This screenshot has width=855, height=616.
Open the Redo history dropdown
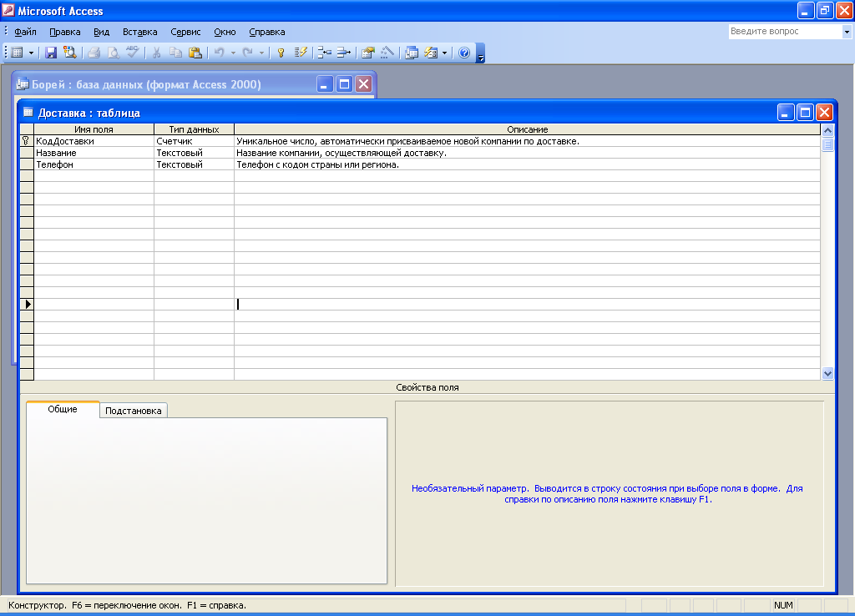[x=261, y=53]
